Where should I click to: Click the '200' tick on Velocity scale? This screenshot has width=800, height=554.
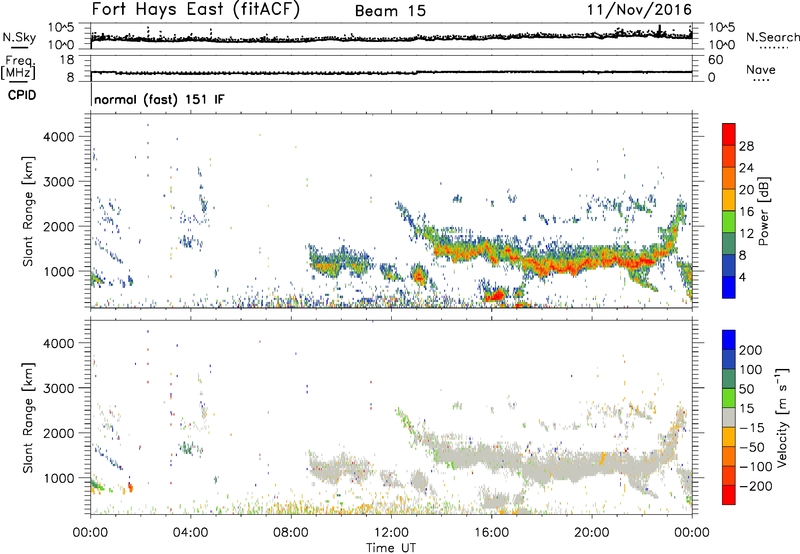(x=751, y=350)
